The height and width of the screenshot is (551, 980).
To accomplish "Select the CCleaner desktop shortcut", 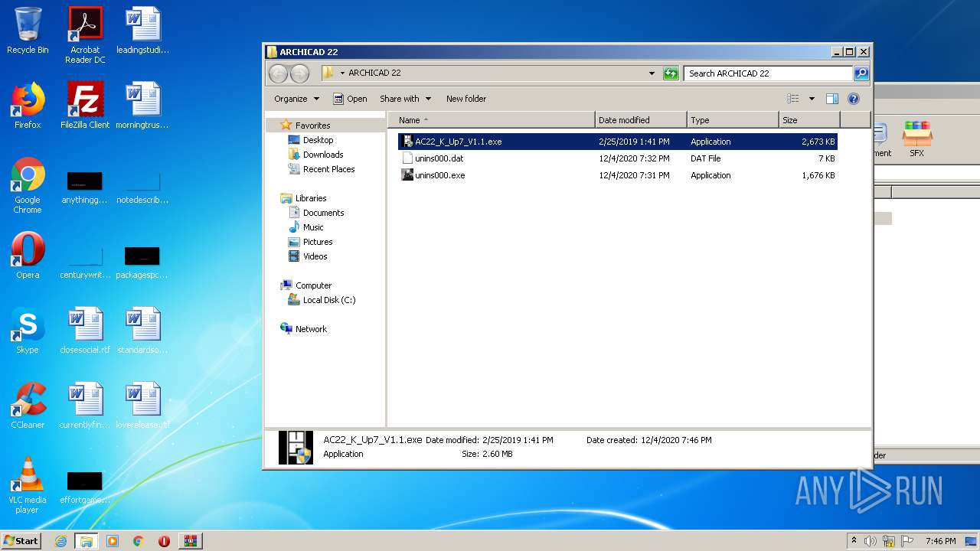I will [28, 406].
